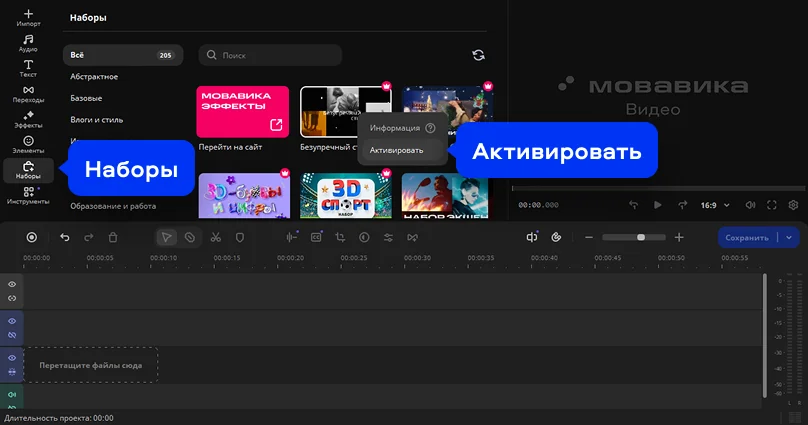808x425 pixels.
Task: Open clip properties sliders icon
Action: (x=388, y=237)
